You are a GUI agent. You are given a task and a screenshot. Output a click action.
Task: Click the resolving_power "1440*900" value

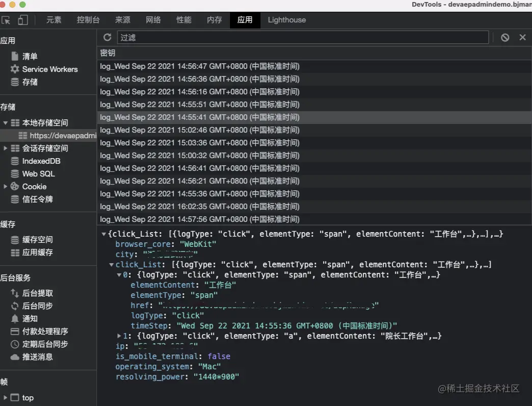click(x=216, y=377)
